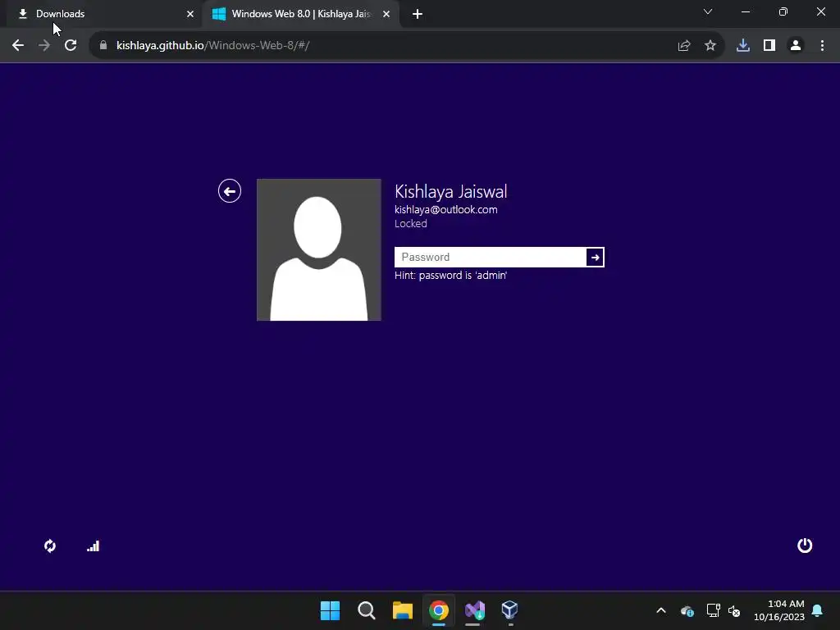The width and height of the screenshot is (840, 630).
Task: Restore down the Chrome window
Action: pos(783,11)
